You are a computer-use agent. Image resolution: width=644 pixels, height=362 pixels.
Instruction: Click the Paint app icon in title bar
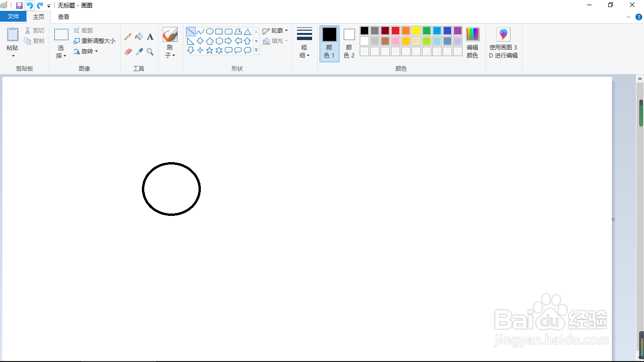click(4, 5)
